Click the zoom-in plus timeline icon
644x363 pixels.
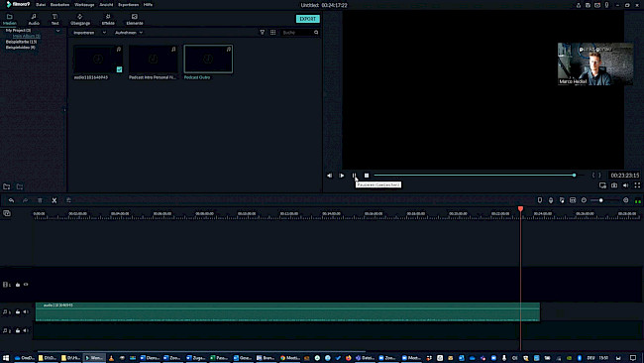626,200
